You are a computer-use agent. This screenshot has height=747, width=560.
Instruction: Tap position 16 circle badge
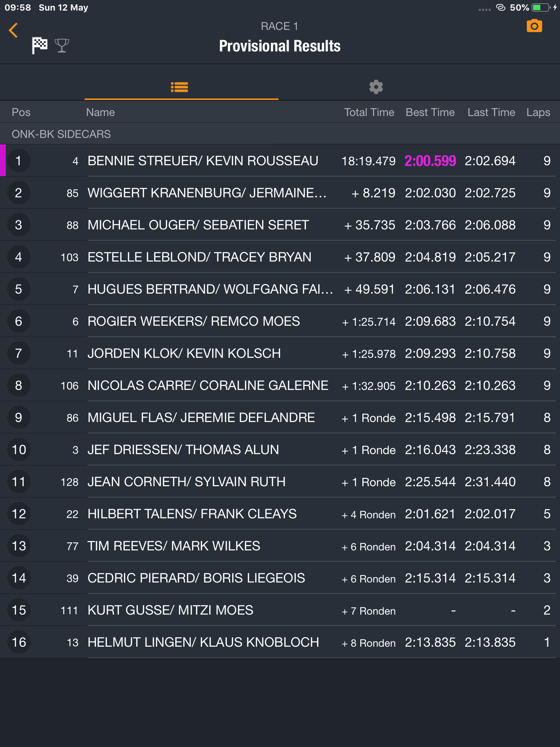(x=19, y=642)
